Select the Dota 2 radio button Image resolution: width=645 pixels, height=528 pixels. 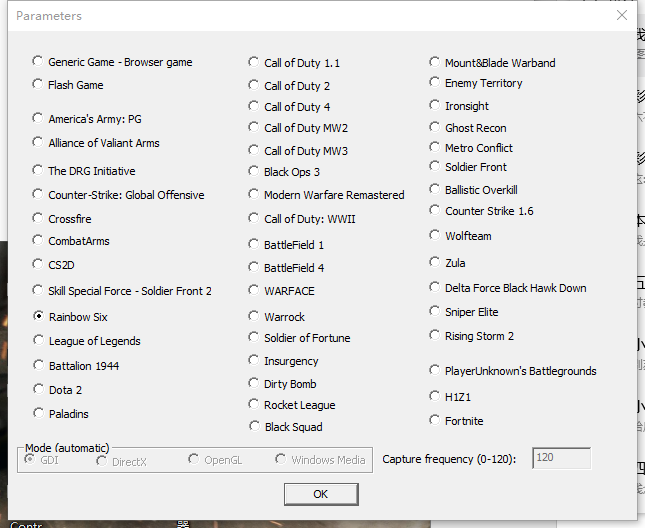(x=38, y=390)
